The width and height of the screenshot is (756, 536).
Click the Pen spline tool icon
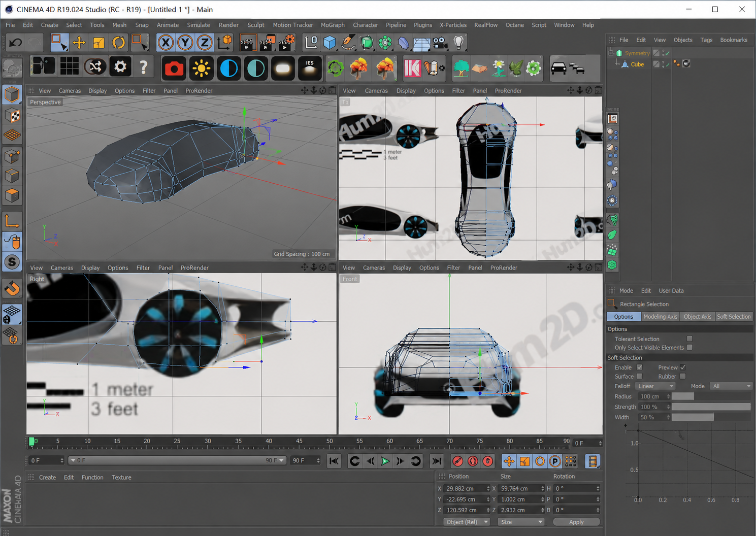(x=348, y=43)
